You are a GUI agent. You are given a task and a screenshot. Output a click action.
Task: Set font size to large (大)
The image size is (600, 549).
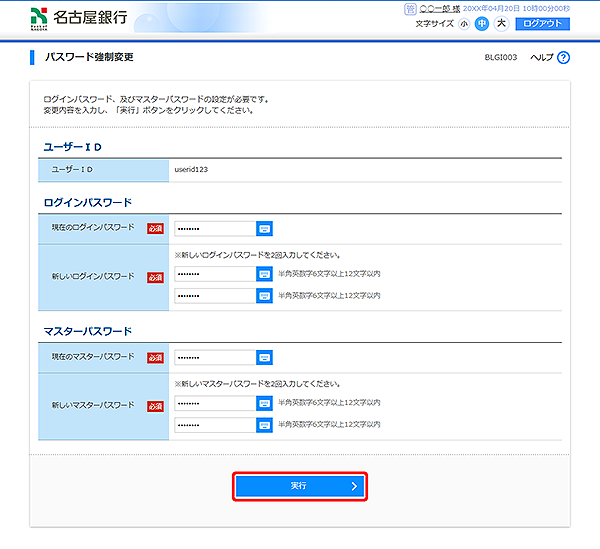tap(500, 23)
